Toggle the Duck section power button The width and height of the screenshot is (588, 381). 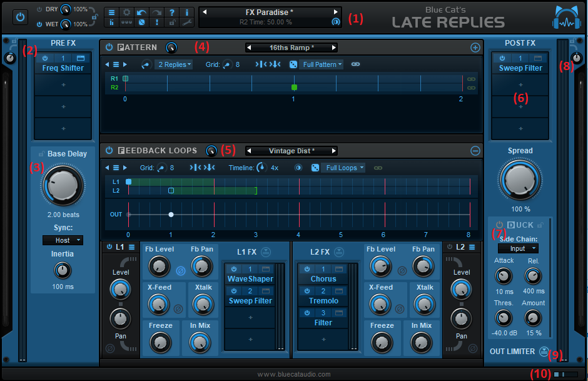tap(500, 225)
